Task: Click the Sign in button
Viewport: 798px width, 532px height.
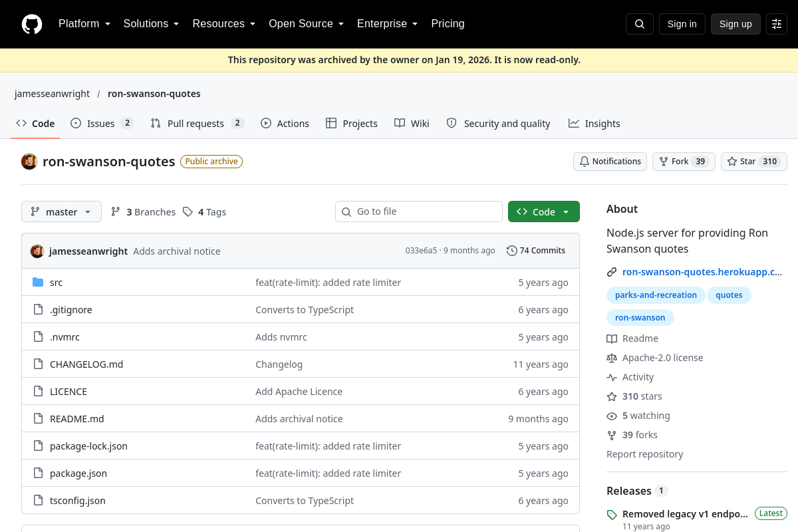Action: coord(682,24)
